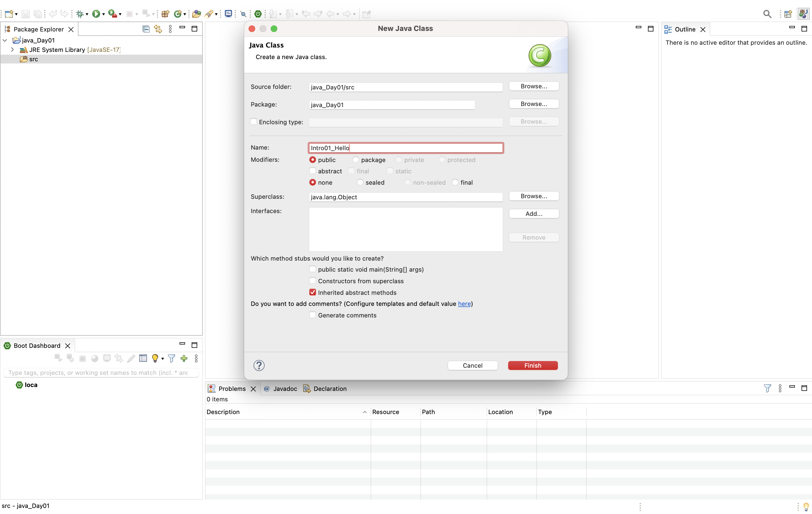Viewport: 812px width, 514px height.
Task: Click the Name field containing Intro01_Hello
Action: click(406, 148)
